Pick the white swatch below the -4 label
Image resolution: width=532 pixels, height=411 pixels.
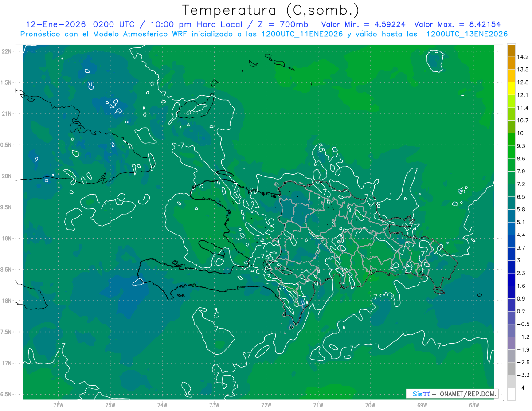pos(511,394)
